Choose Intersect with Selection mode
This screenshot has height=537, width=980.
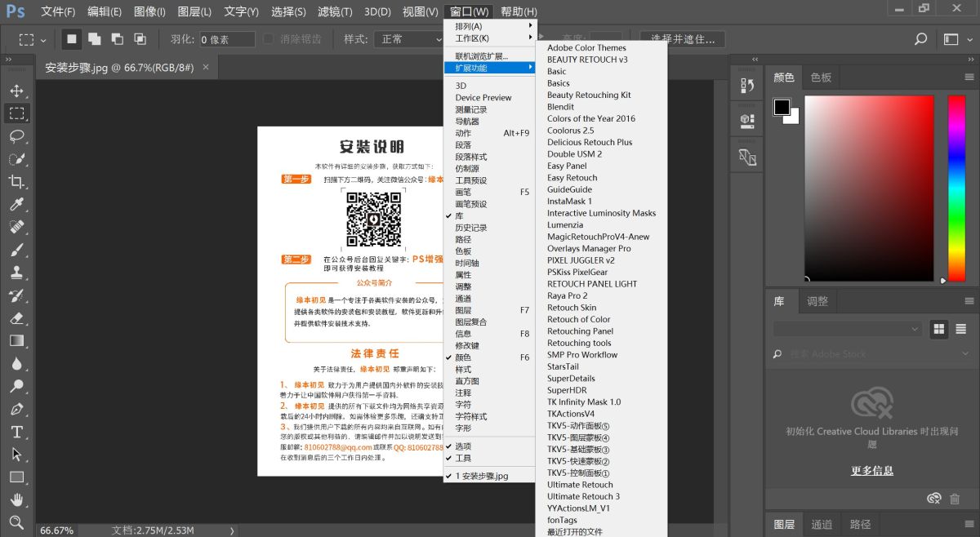coord(140,39)
